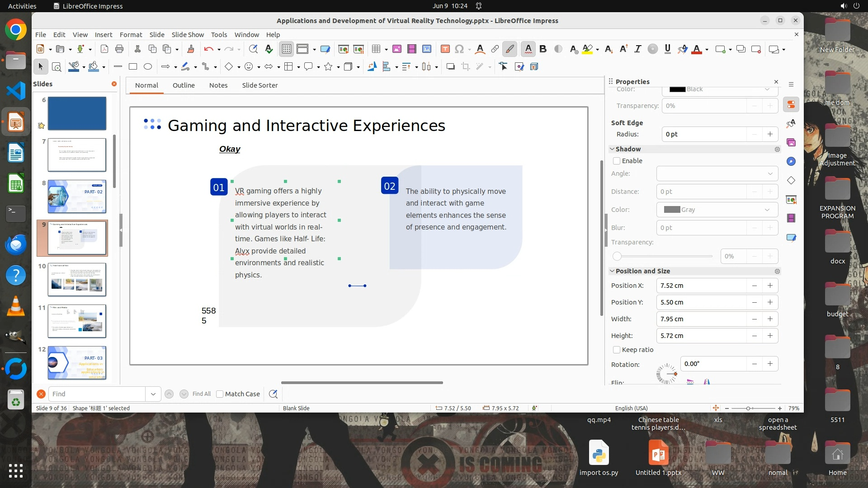Open the Find field history dropdown
Image resolution: width=868 pixels, height=488 pixels.
coord(153,394)
